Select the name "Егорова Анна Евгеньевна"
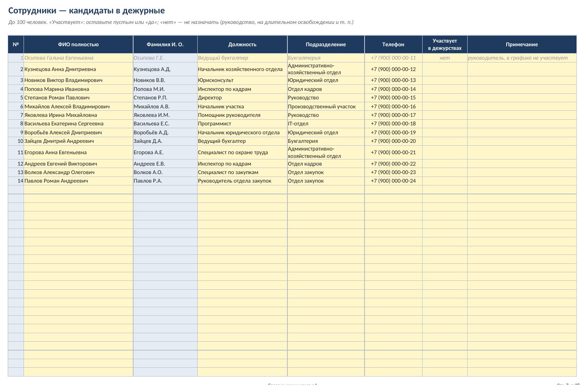The width and height of the screenshot is (587, 392). click(78, 153)
